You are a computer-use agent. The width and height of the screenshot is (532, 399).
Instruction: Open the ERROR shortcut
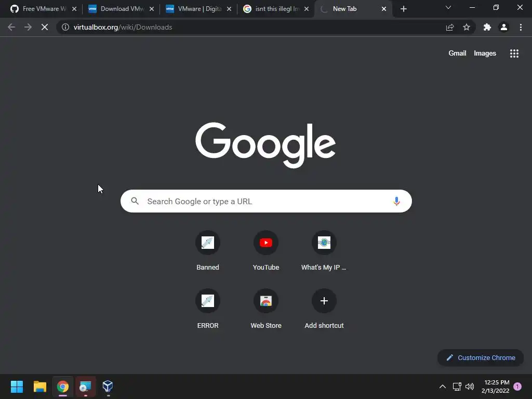(x=208, y=309)
